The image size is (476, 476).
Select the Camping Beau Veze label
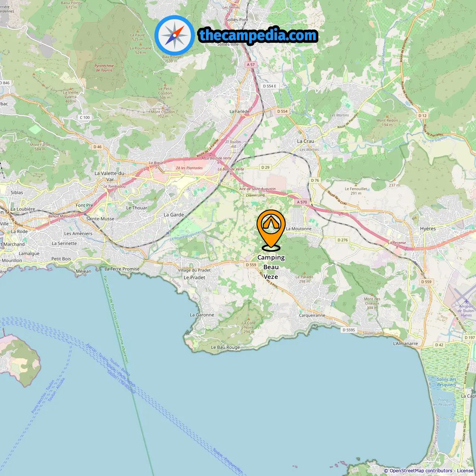coord(271,267)
